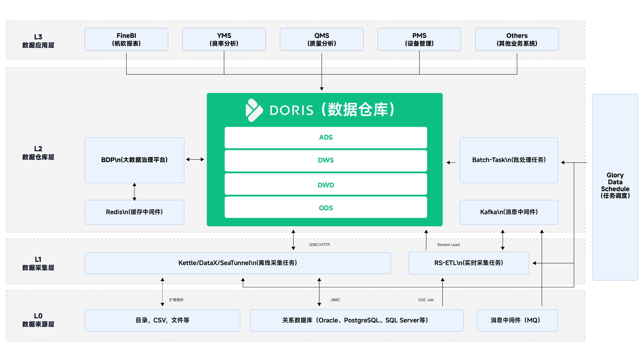Click the Kettle/DataX/SeaTunnel offline collection box
Image resolution: width=644 pixels, height=362 pixels.
click(238, 263)
